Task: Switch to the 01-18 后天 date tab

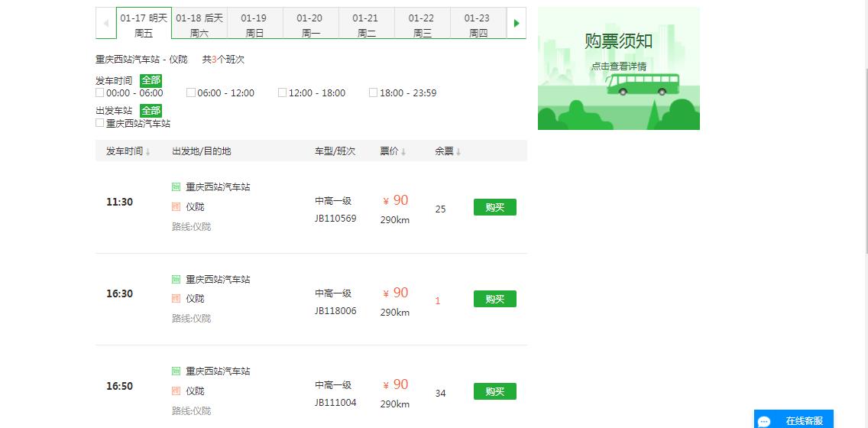Action: pos(199,24)
